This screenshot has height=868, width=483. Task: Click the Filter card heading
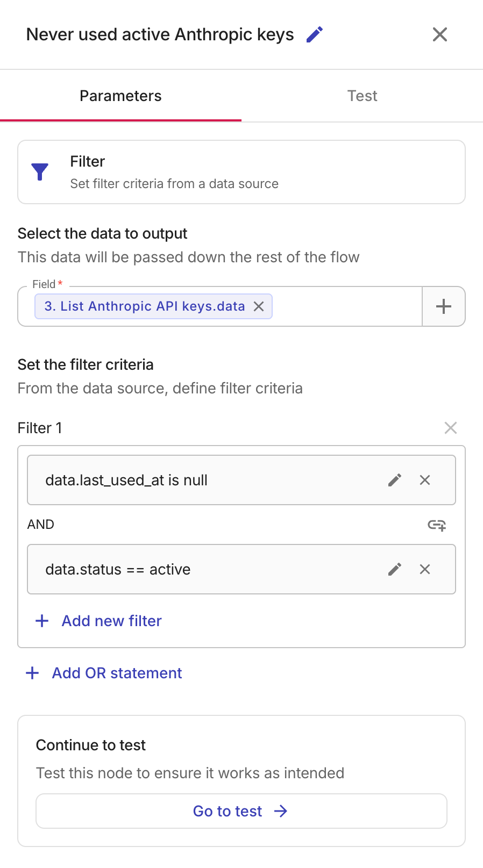[88, 161]
